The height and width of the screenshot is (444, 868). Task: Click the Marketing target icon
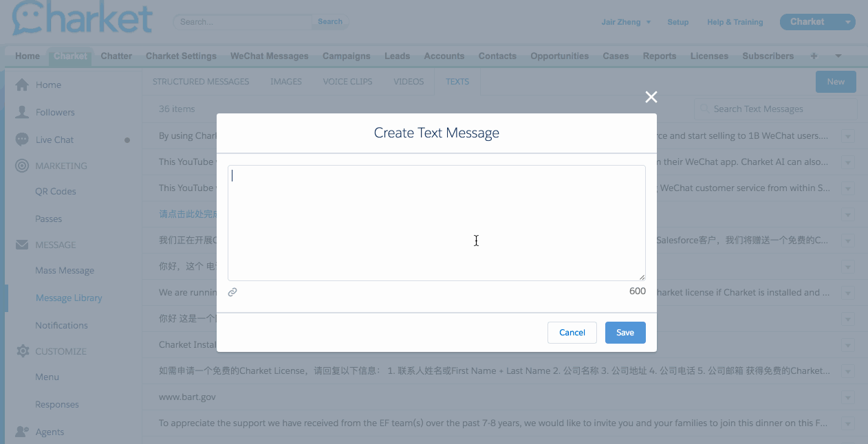(22, 166)
